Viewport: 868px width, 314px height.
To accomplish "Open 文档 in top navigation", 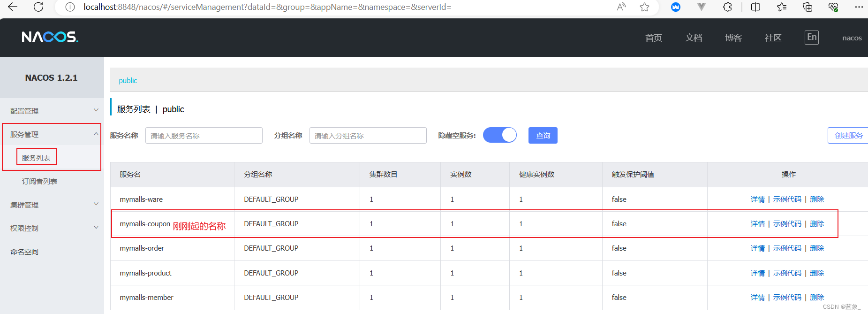I will 694,38.
